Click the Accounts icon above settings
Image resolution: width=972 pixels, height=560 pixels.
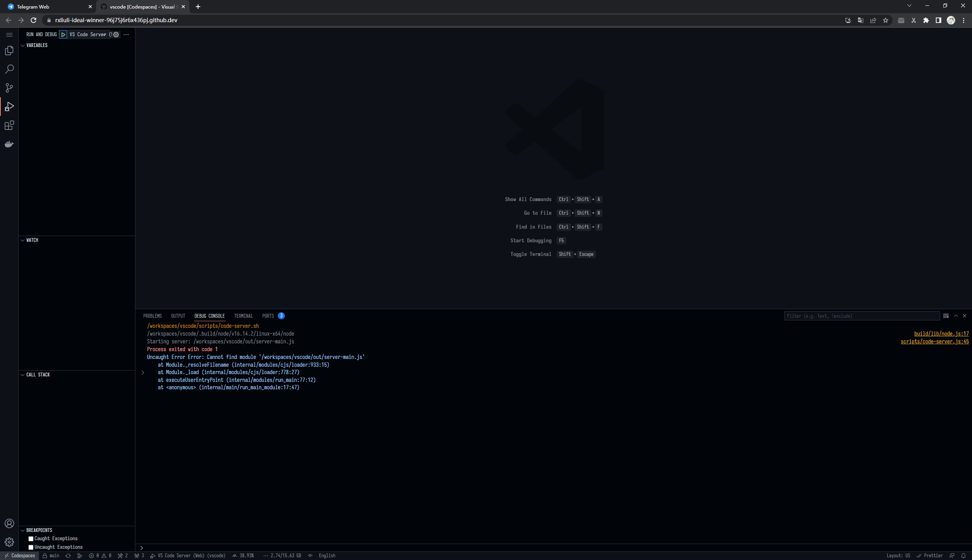point(9,523)
